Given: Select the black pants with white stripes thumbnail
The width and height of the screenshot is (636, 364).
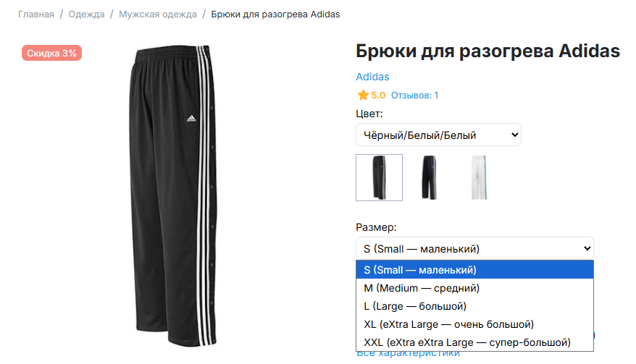Looking at the screenshot, I should 379,177.
